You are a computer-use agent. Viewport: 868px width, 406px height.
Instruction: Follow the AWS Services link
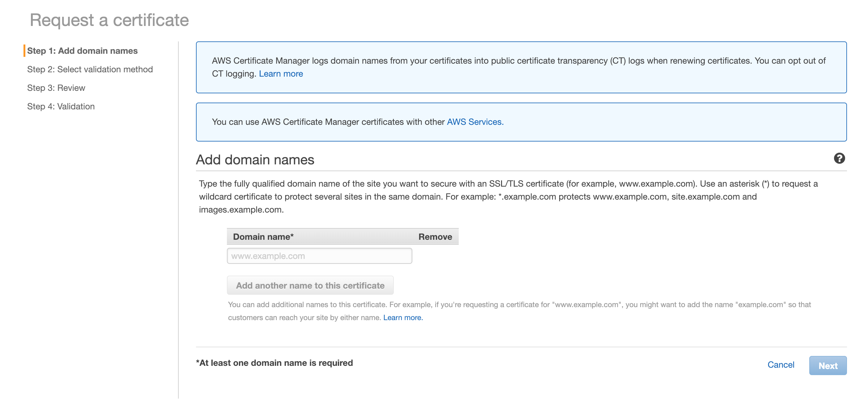(475, 122)
